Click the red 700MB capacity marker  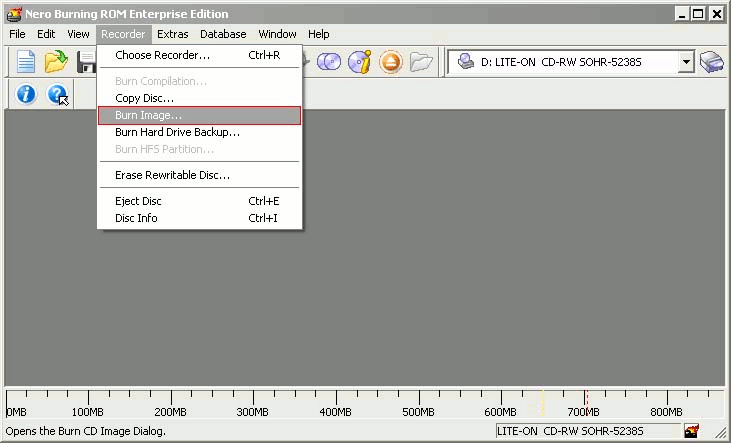[x=587, y=403]
